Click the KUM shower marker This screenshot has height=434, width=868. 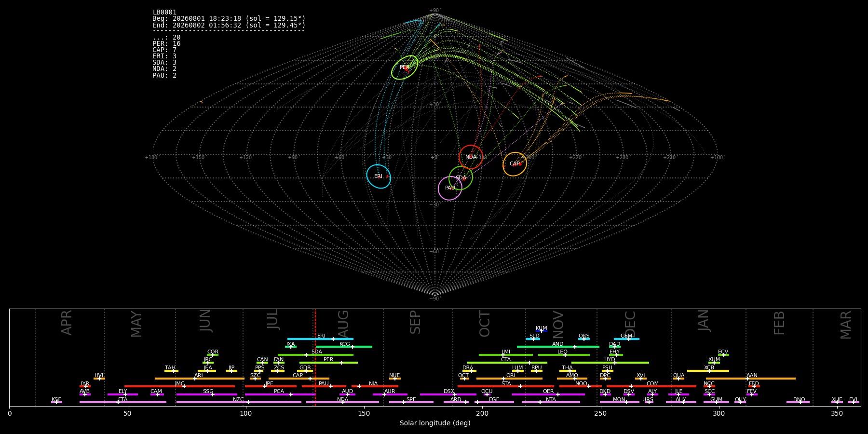[542, 331]
